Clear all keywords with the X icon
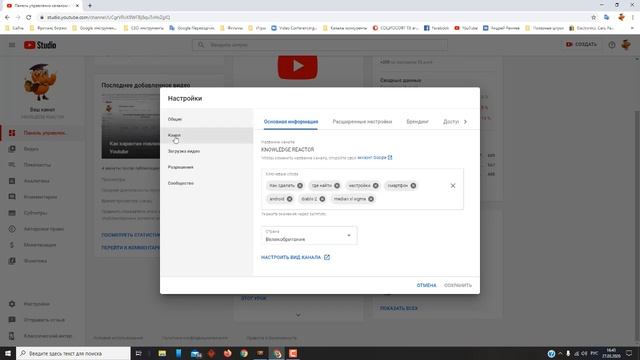 [453, 186]
